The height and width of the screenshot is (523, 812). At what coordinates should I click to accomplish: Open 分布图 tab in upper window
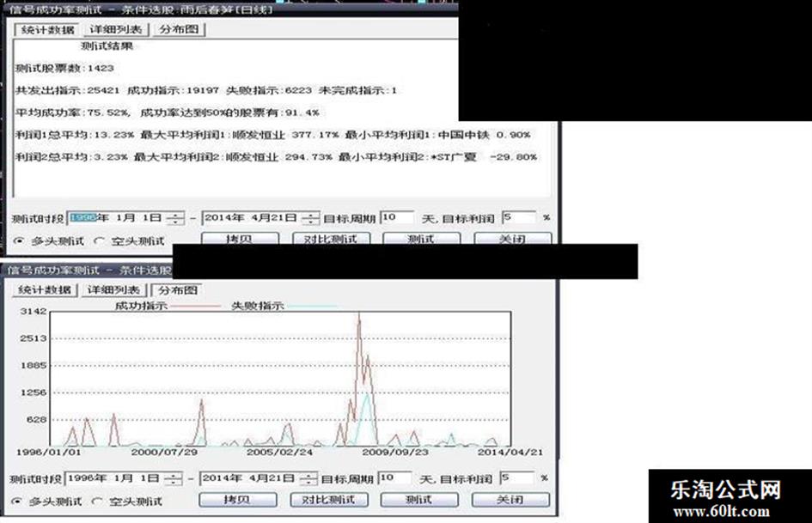(179, 29)
